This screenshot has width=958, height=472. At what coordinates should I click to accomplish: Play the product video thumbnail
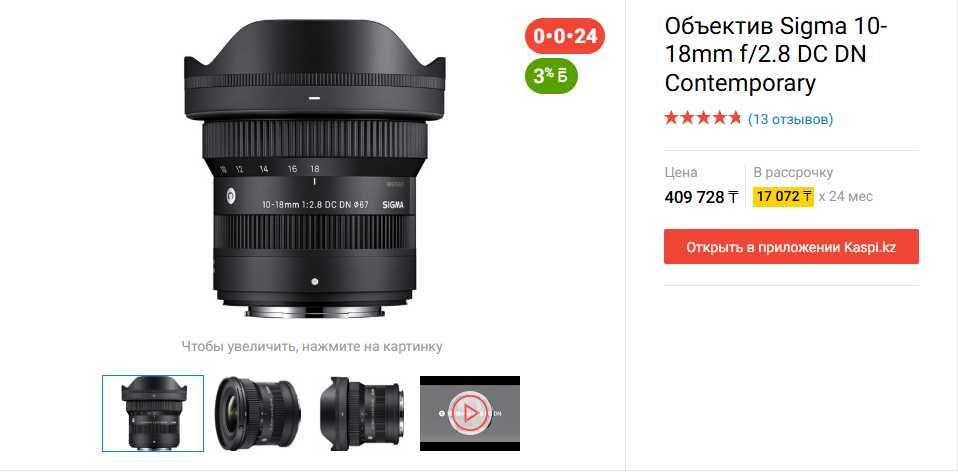pos(470,413)
